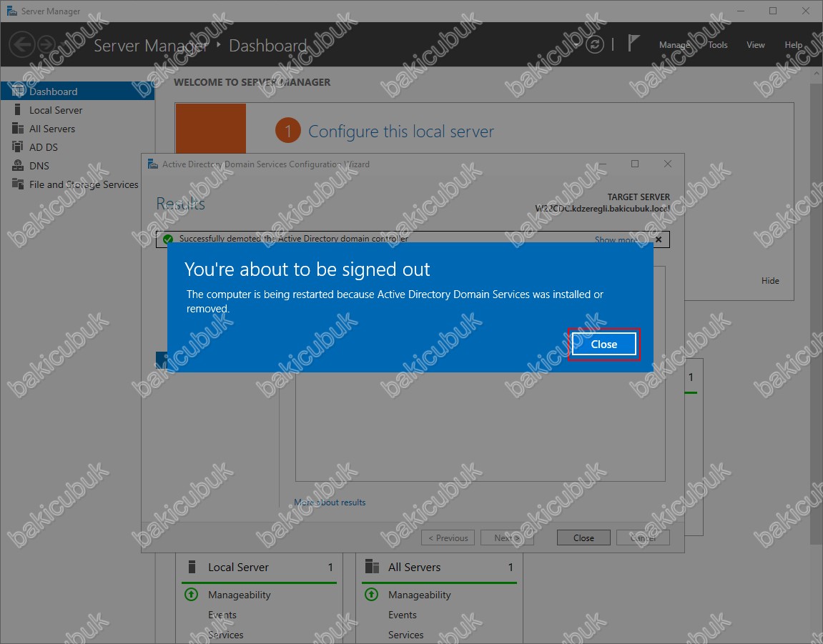Maximize the Server Manager window
Viewport: 823px width, 644px height.
[x=773, y=11]
